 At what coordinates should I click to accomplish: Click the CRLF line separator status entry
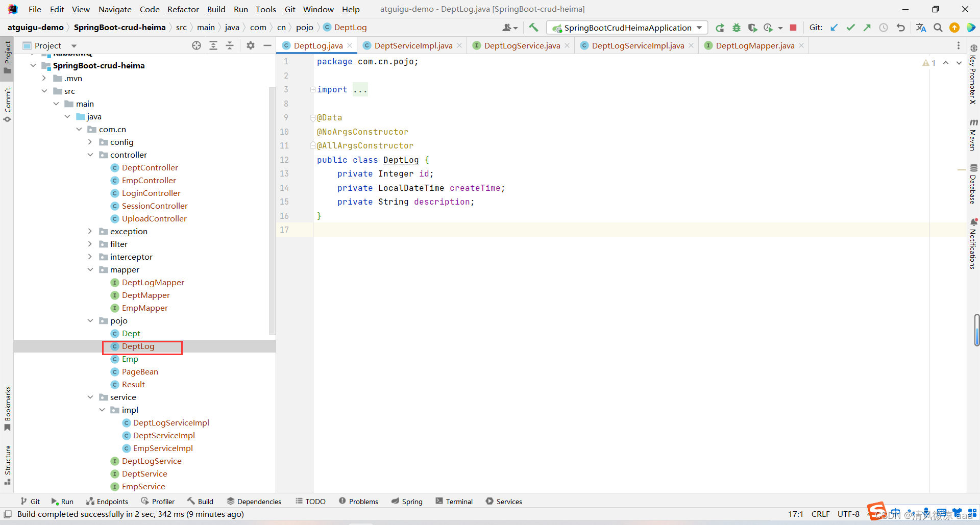[821, 514]
